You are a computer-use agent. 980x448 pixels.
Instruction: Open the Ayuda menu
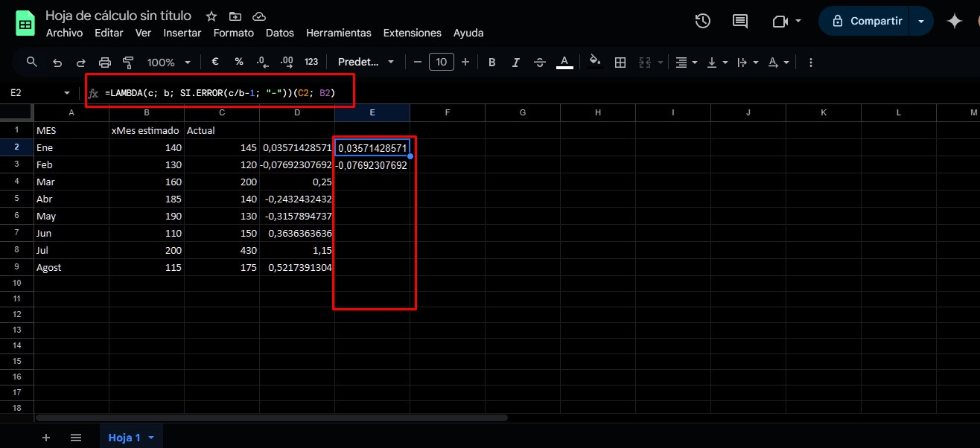click(468, 33)
